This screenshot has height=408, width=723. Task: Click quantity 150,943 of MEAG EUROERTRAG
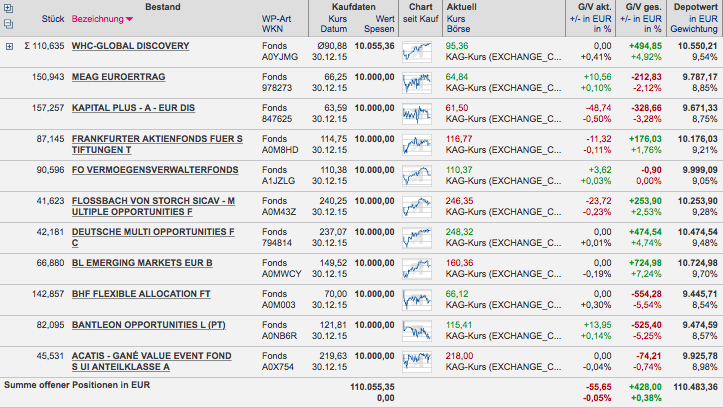[48, 77]
